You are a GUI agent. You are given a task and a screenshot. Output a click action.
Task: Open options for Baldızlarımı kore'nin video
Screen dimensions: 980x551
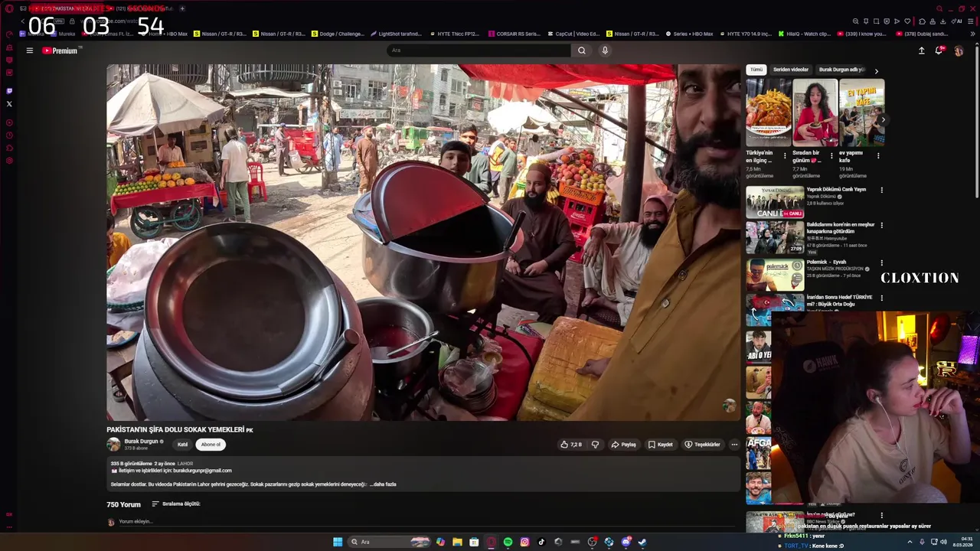click(x=881, y=226)
